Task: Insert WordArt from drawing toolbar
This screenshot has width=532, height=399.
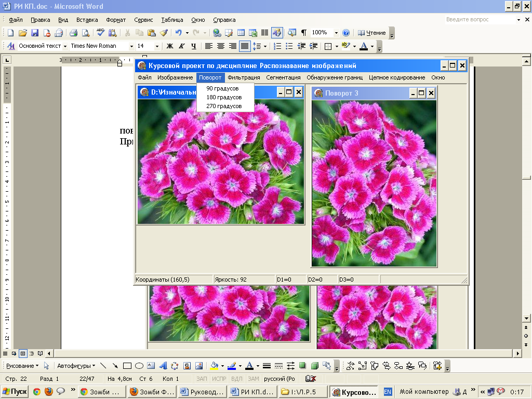Action: click(x=163, y=366)
